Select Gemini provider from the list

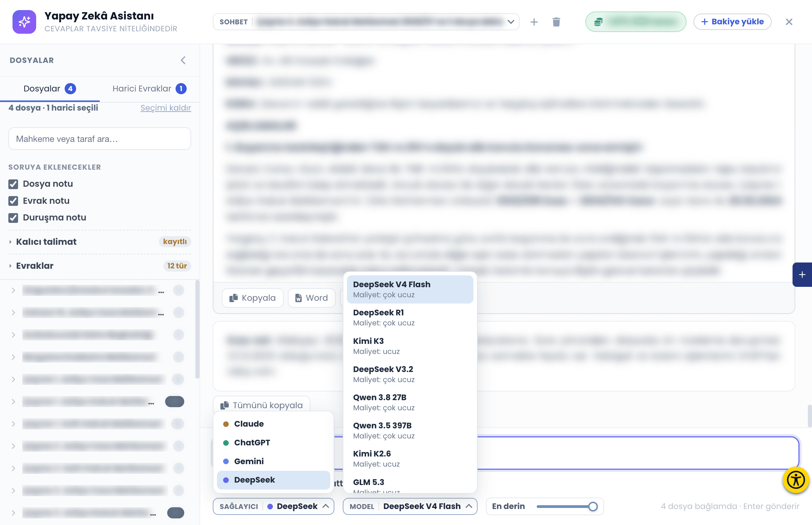[273, 461]
